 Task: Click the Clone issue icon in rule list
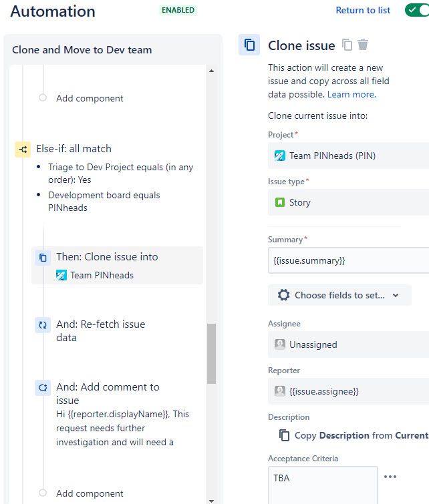[x=43, y=258]
